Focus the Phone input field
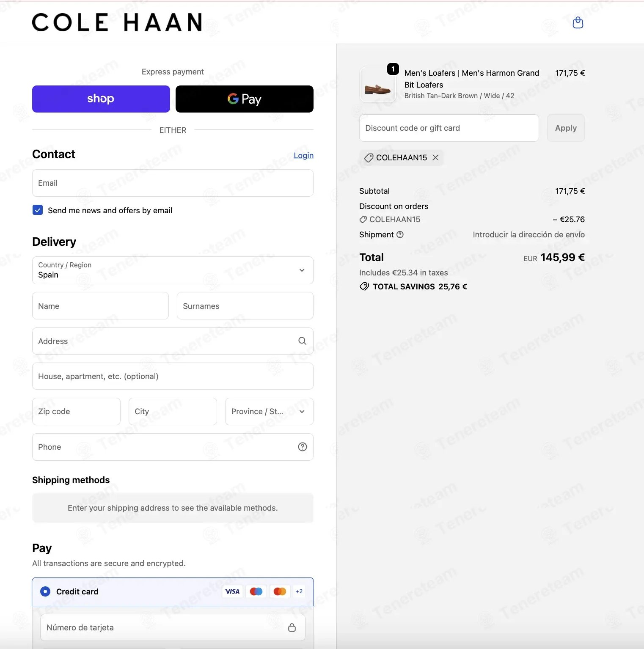The width and height of the screenshot is (644, 649). (173, 447)
